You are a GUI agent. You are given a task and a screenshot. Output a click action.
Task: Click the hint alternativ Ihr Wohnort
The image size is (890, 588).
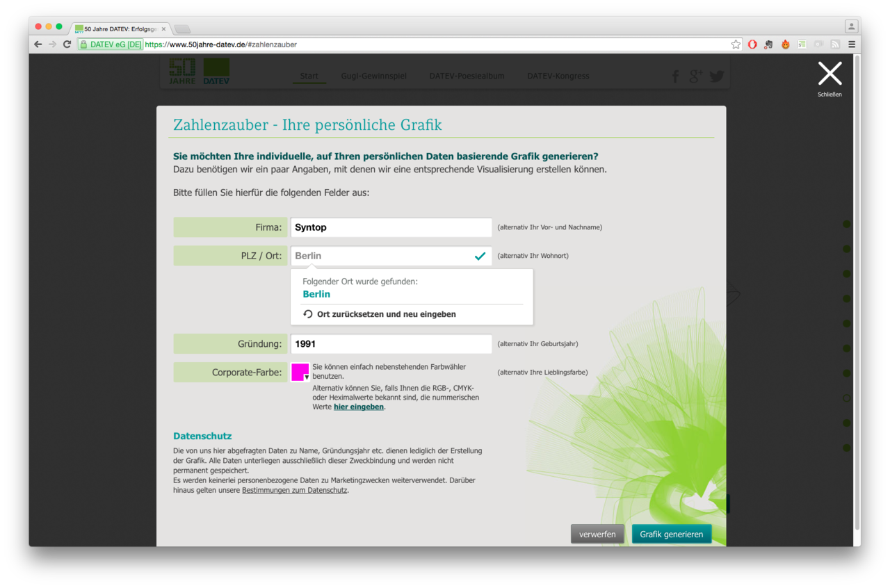(x=533, y=256)
